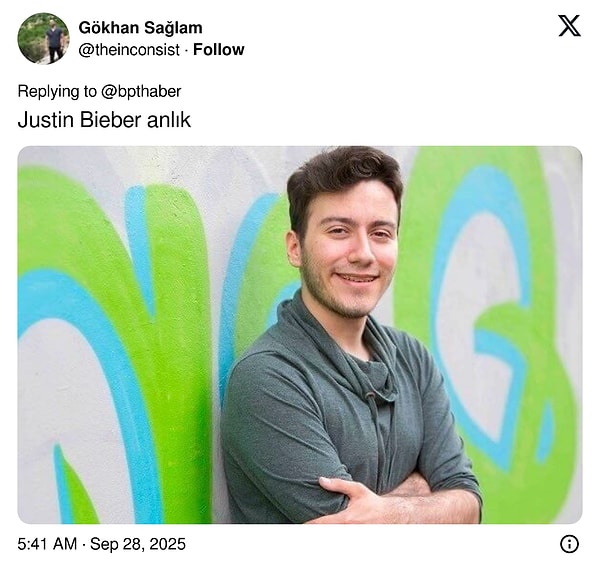This screenshot has width=600, height=574.
Task: Click the word 'anlık' in the tweet
Action: point(169,120)
